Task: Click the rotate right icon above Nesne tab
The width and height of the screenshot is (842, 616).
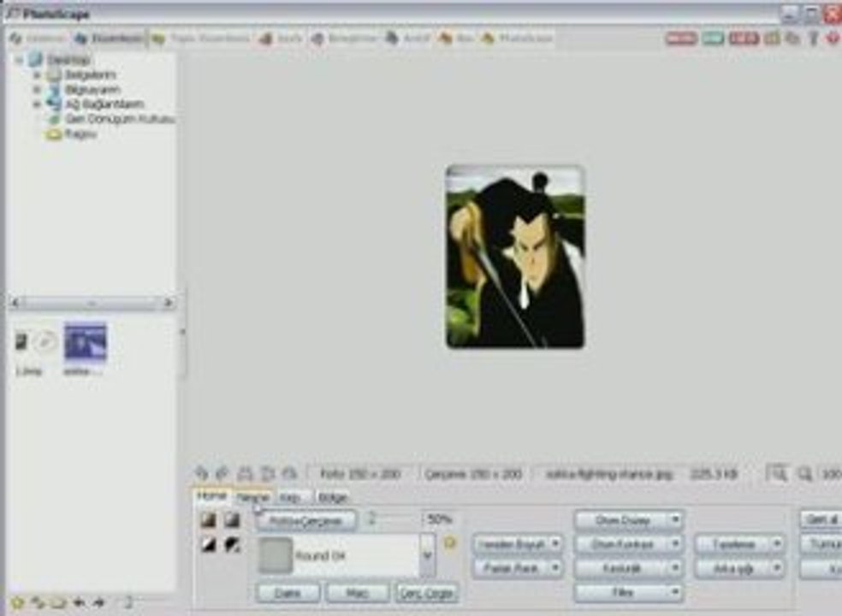Action: point(222,473)
